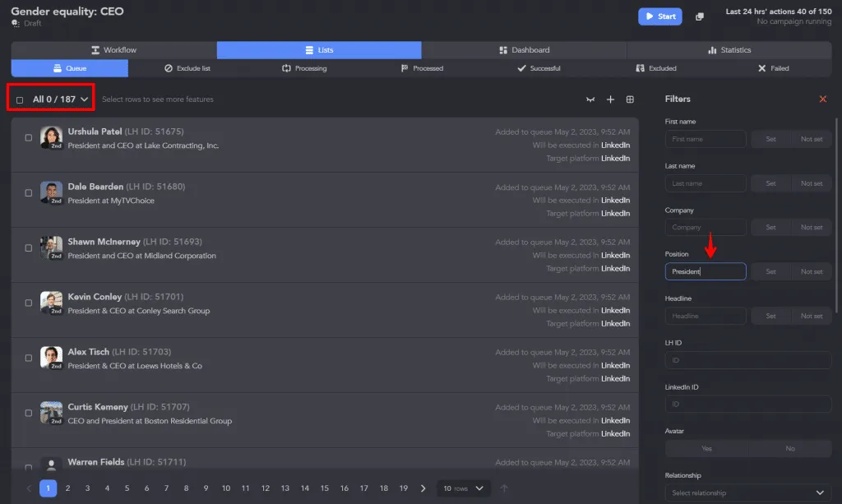The width and height of the screenshot is (842, 504).
Task: Click Set for the First name filter
Action: [770, 139]
